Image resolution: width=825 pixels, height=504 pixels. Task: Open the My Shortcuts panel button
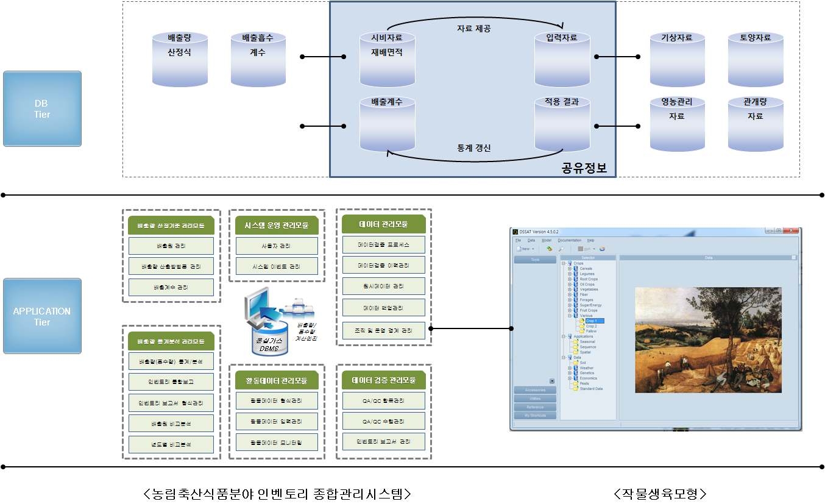click(536, 416)
